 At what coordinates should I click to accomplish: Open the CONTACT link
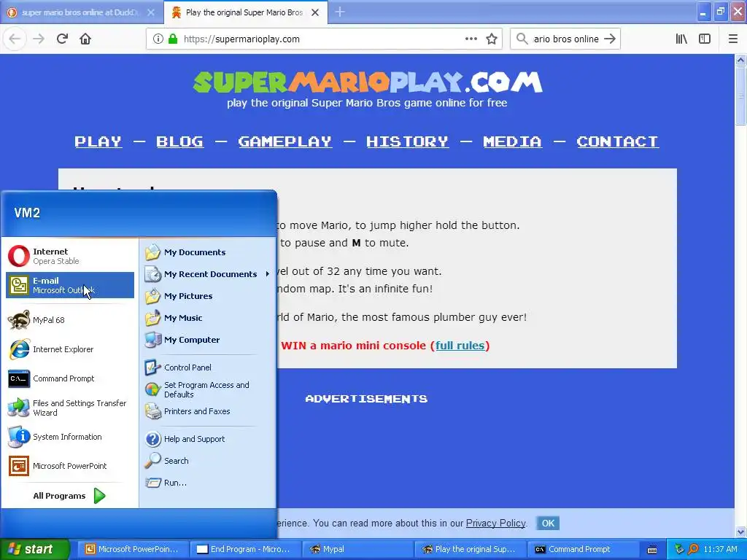tap(617, 141)
